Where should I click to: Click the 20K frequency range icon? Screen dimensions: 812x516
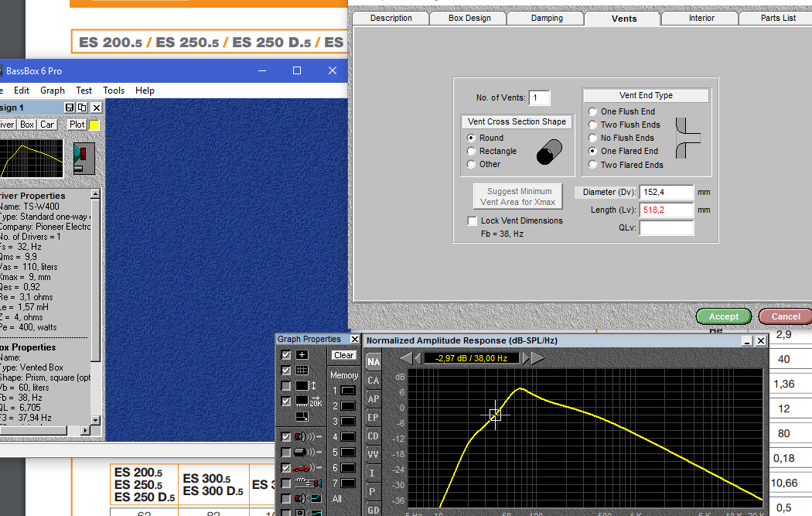[309, 402]
